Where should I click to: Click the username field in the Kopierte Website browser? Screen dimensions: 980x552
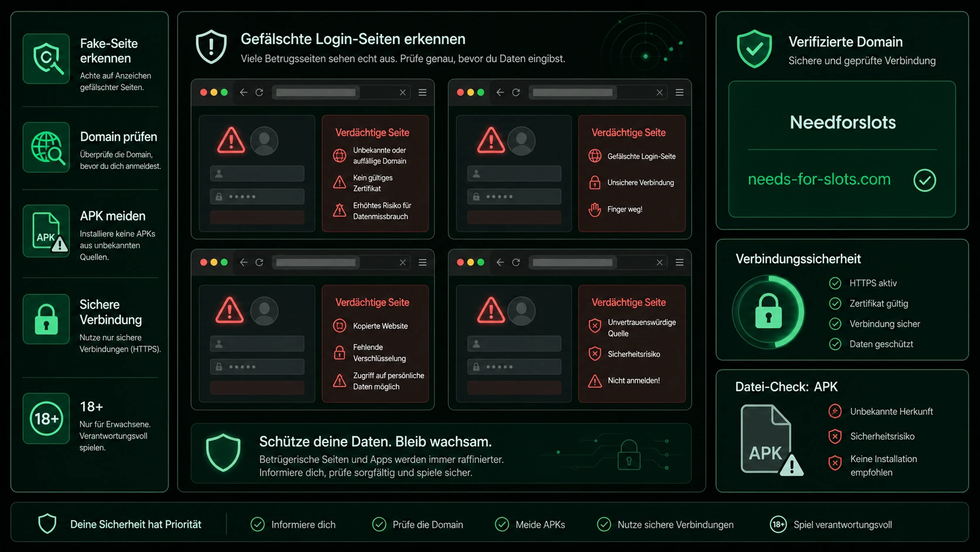(x=257, y=344)
